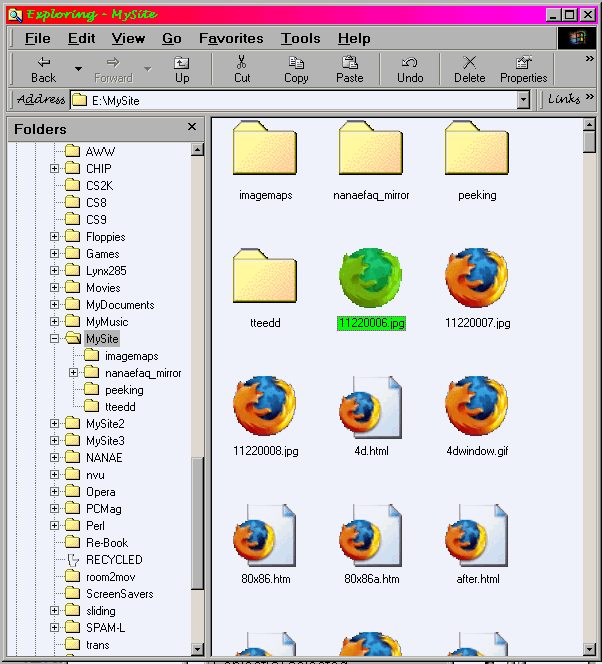
Task: Select the 11220007.jpg Firefox file icon
Action: pos(477,279)
